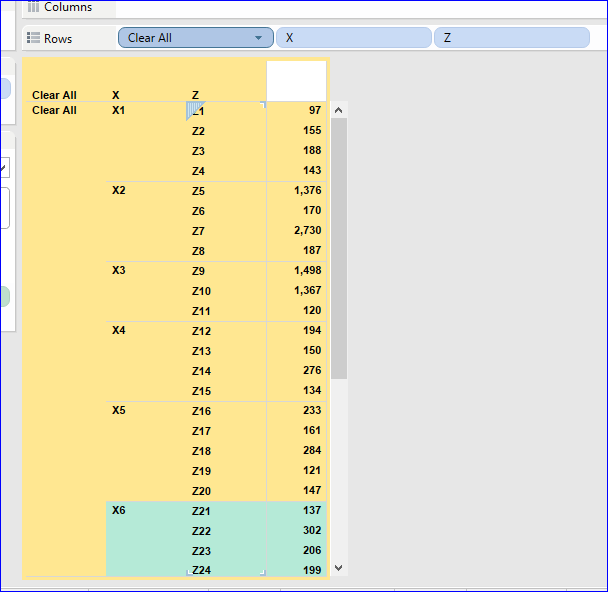Click the Z20 row label
The image size is (608, 592).
[201, 491]
